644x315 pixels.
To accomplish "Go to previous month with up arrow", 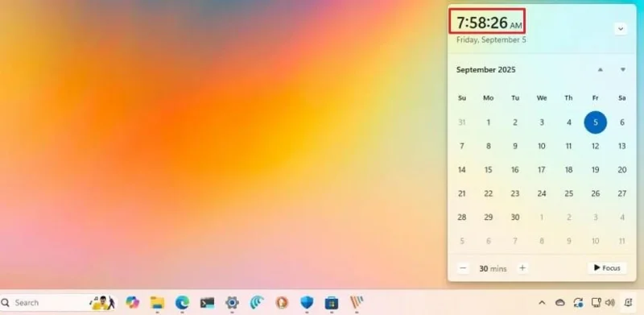I will pos(600,69).
